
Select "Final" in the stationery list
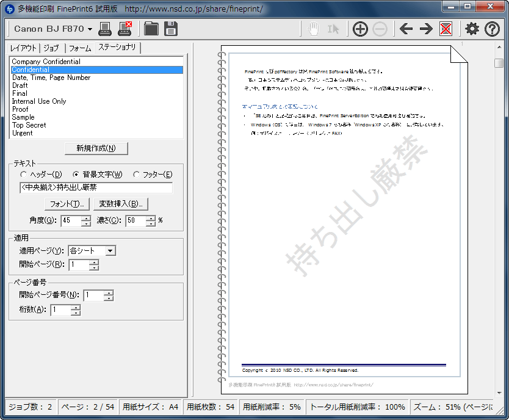tap(97, 93)
